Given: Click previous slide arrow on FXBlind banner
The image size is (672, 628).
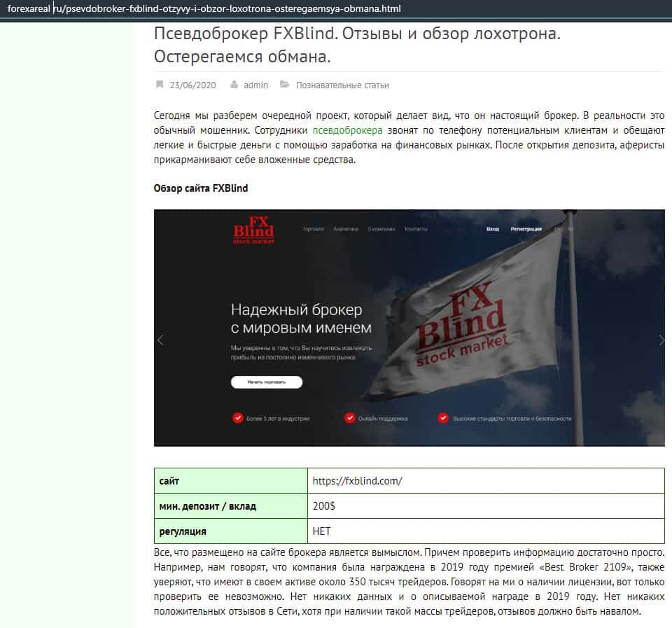Looking at the screenshot, I should [161, 340].
